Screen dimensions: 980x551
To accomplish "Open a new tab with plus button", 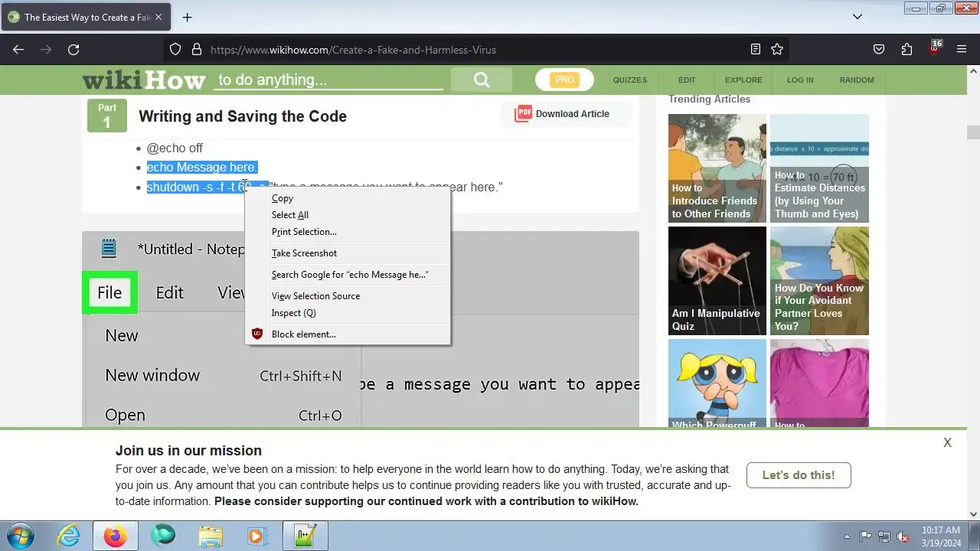I will tap(187, 17).
